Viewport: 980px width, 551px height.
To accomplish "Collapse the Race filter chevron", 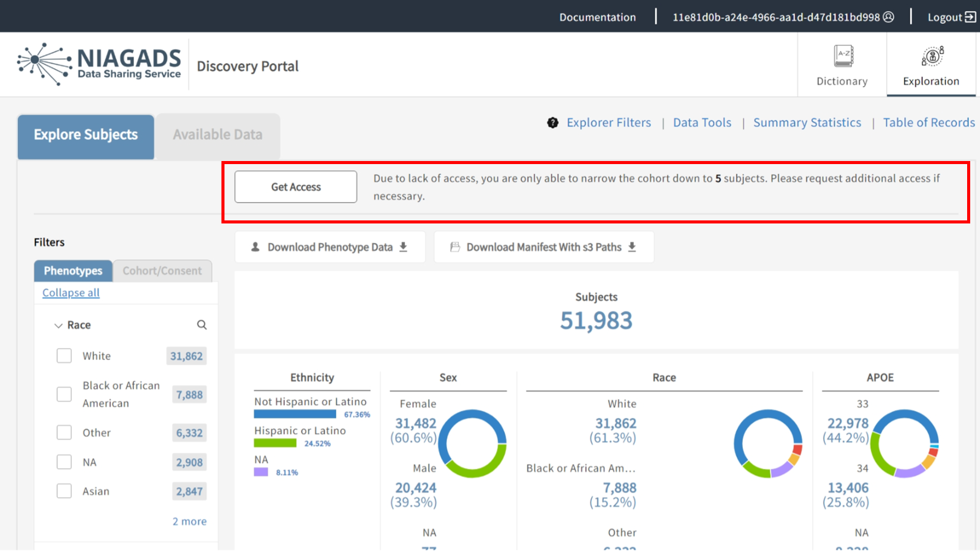I will tap(58, 326).
